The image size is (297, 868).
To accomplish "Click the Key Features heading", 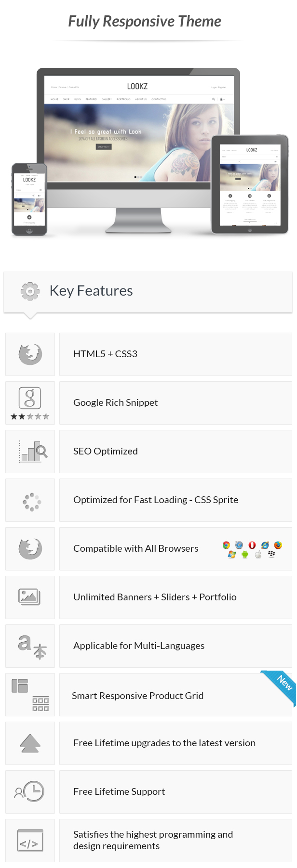I will tap(91, 291).
